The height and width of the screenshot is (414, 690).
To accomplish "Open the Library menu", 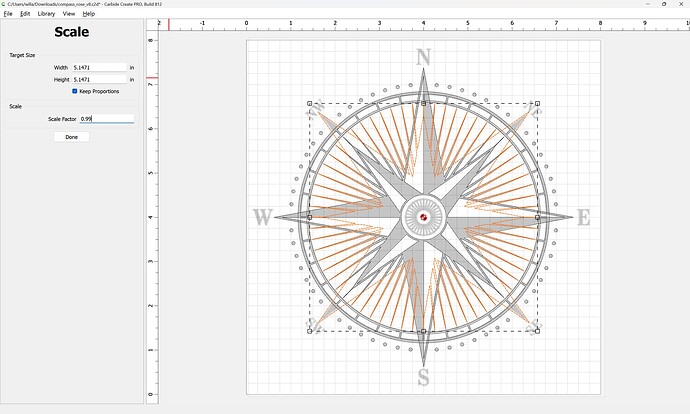I will (46, 14).
